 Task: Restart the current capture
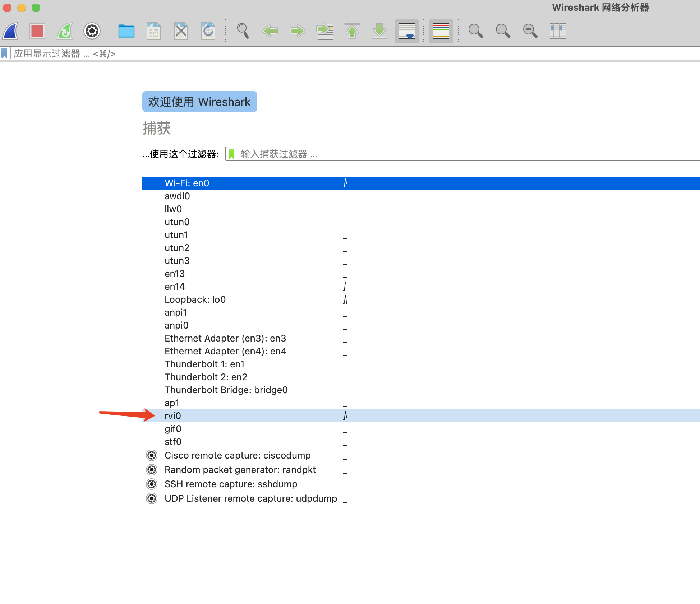coord(65,31)
